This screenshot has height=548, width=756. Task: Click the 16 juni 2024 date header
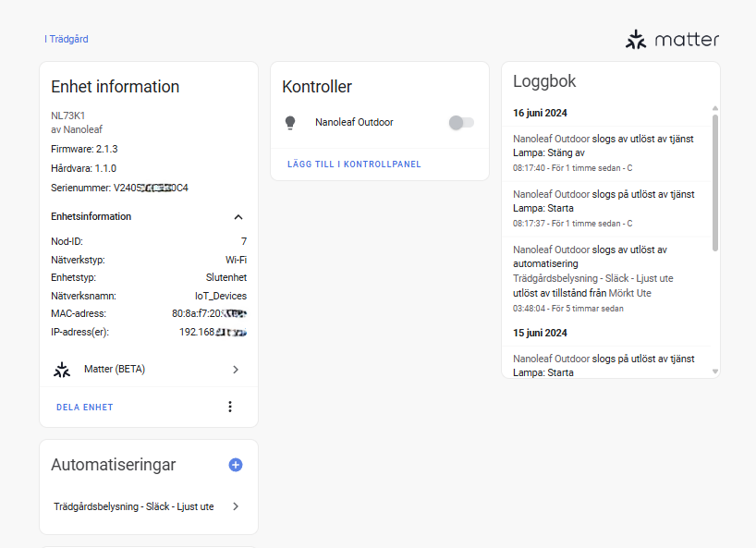click(540, 113)
